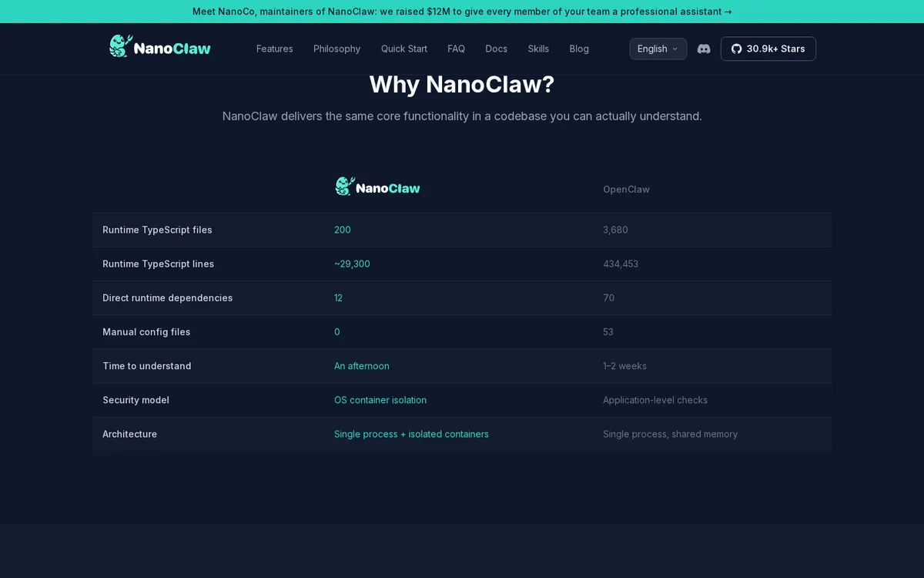The height and width of the screenshot is (578, 924).
Task: Select the OpenClaw config files value 53
Action: pyautogui.click(x=608, y=331)
